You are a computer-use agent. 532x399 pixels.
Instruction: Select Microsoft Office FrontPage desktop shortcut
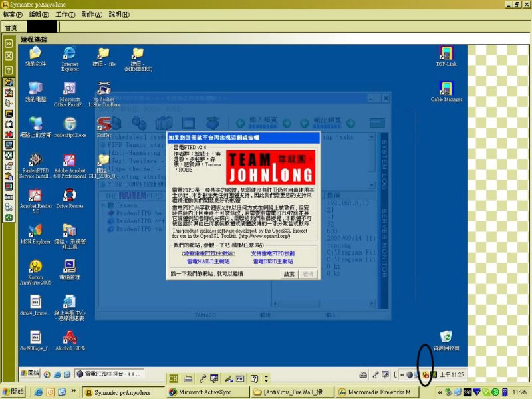pyautogui.click(x=69, y=94)
